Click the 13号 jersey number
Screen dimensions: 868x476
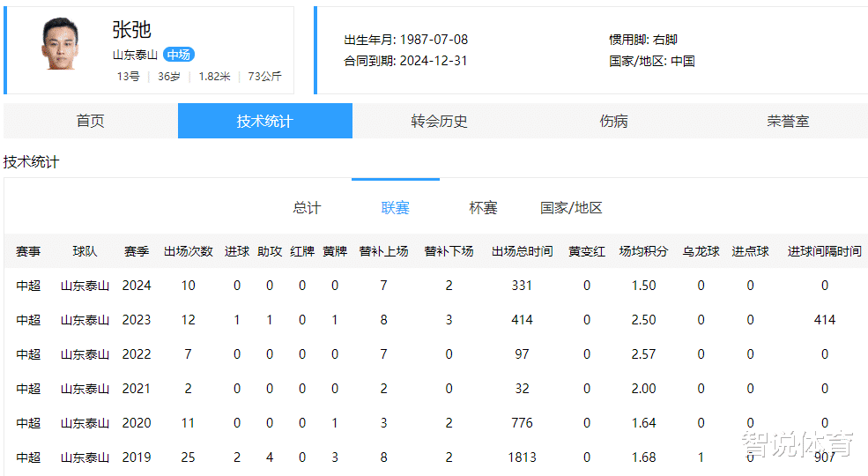point(129,77)
